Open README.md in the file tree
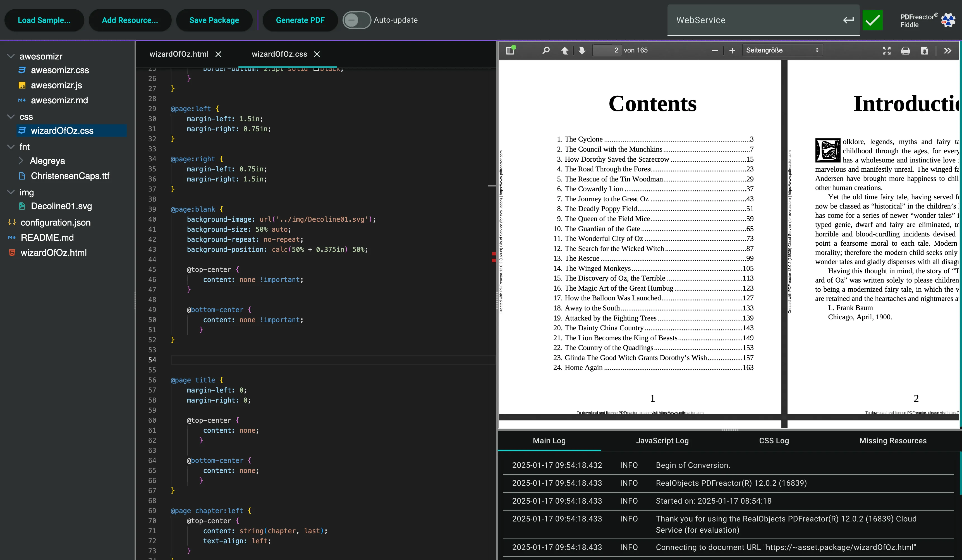The image size is (962, 560). tap(47, 238)
